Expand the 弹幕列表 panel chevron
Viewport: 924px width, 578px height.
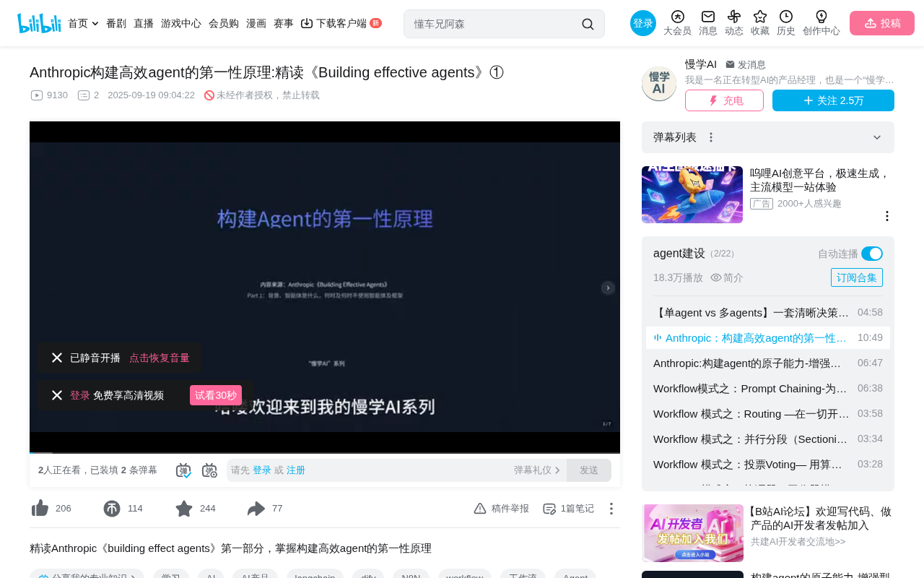(x=877, y=137)
